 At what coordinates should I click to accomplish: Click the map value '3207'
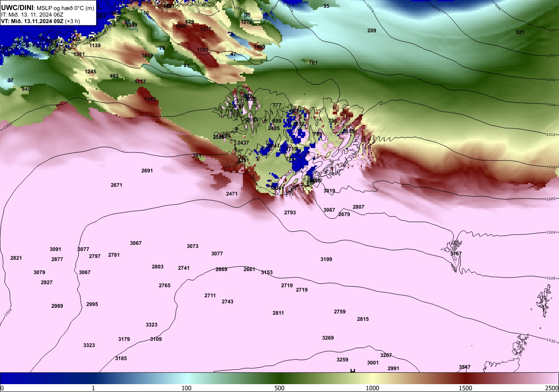point(386,355)
